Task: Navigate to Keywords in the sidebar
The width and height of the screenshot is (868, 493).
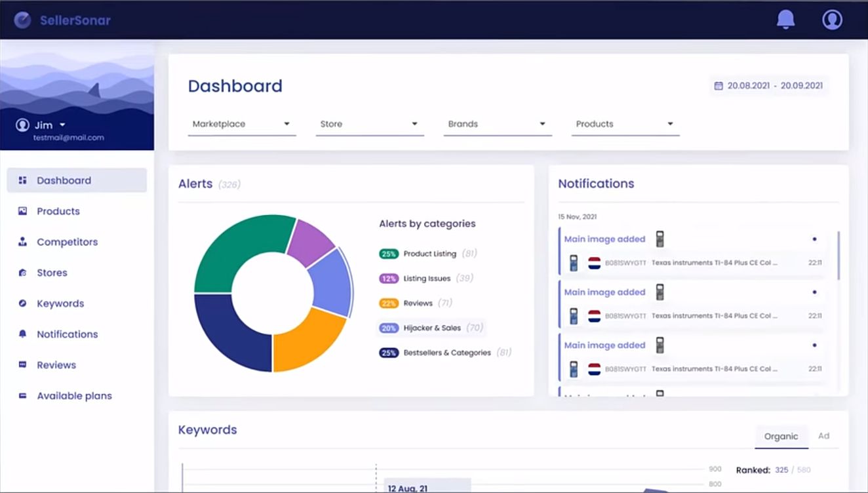Action: [60, 304]
